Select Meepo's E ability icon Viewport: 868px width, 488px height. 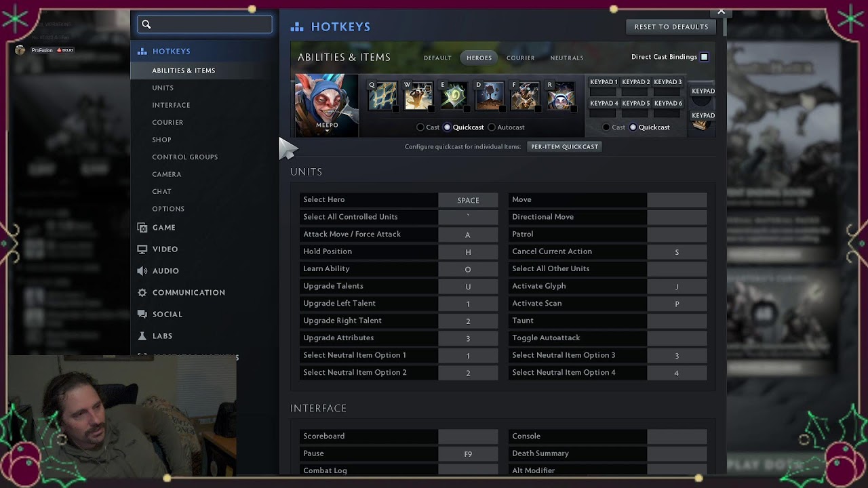point(454,96)
